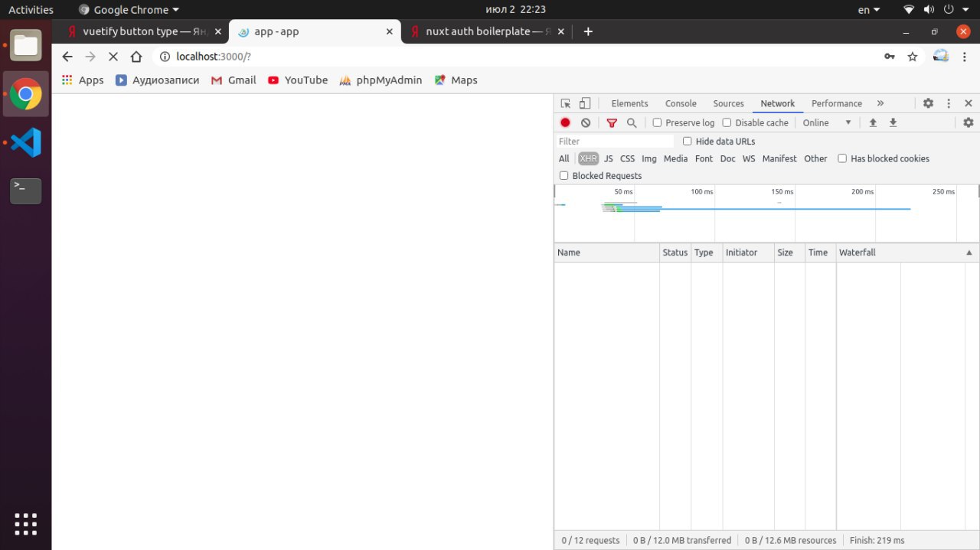Filter requests by WS
The height and width of the screenshot is (550, 980).
point(749,158)
